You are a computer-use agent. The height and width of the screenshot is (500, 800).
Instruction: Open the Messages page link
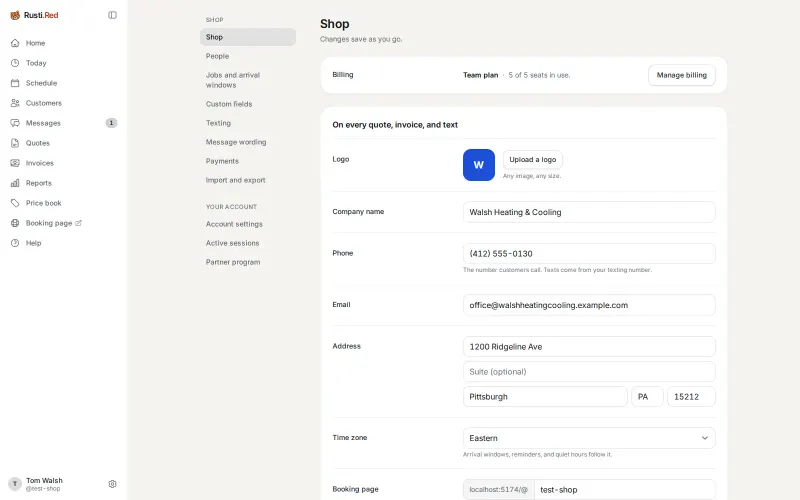[63, 123]
